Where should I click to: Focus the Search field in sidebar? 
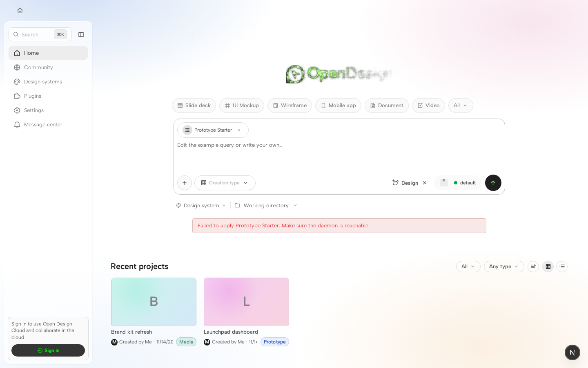40,34
